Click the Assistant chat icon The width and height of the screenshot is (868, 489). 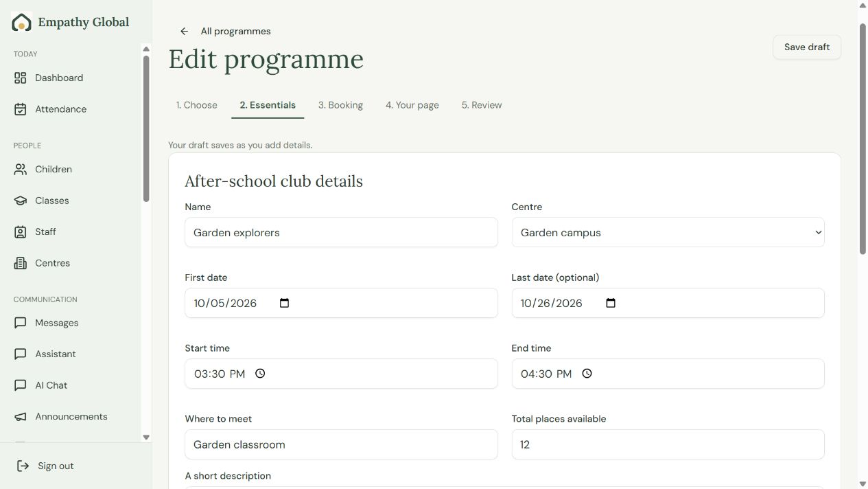click(x=21, y=354)
